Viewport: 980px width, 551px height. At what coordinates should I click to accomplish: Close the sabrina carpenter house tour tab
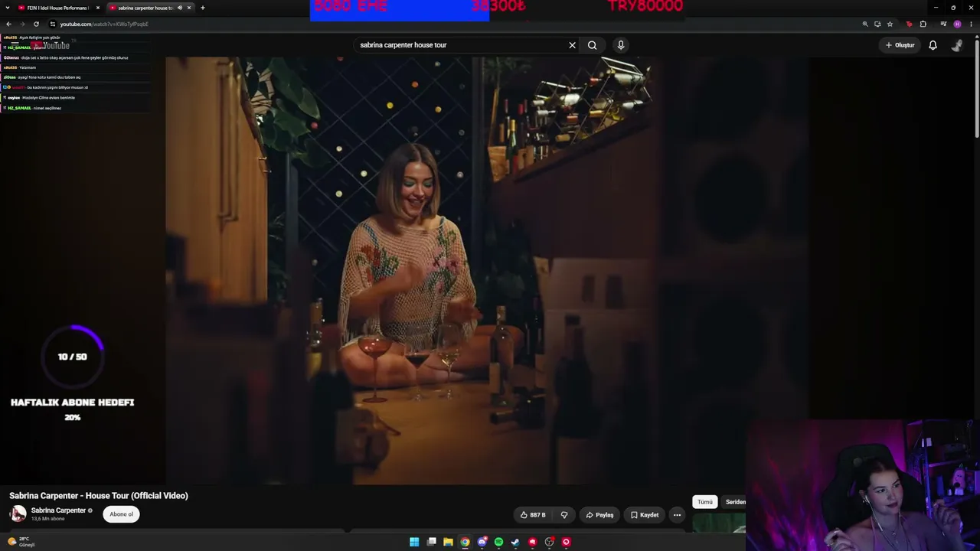(x=189, y=8)
